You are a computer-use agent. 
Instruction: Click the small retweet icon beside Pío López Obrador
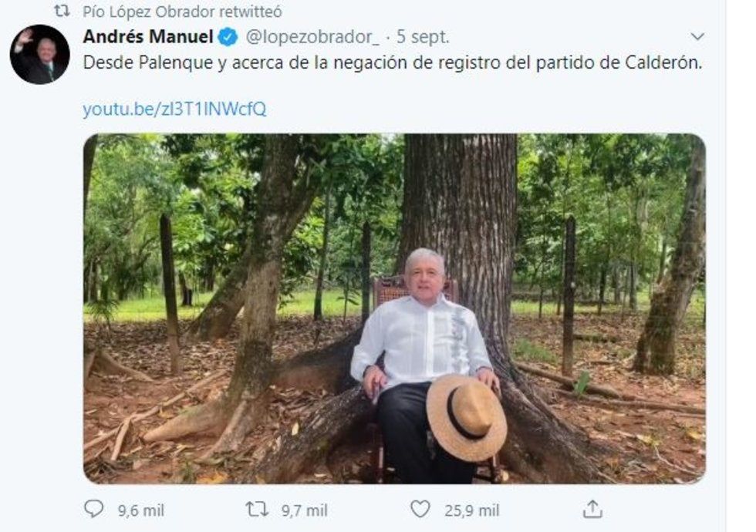tap(62, 11)
